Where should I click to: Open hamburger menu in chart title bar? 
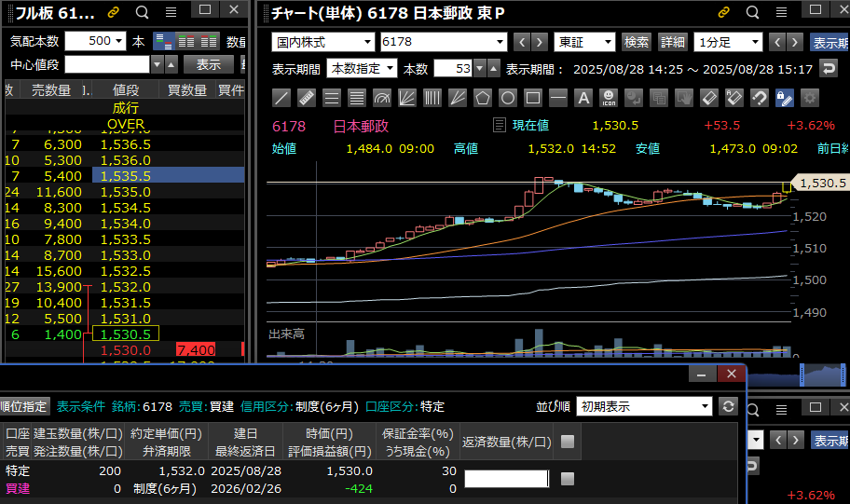(x=781, y=12)
